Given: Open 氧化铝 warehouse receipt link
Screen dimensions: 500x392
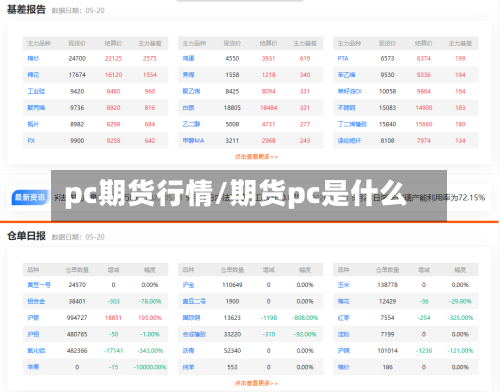Looking at the screenshot, I should pyautogui.click(x=36, y=351).
